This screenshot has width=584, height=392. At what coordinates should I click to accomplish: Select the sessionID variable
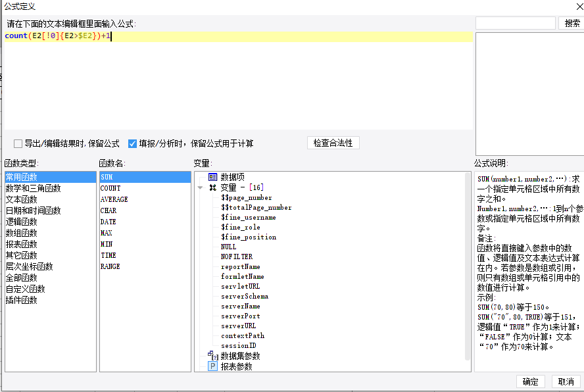pyautogui.click(x=238, y=346)
